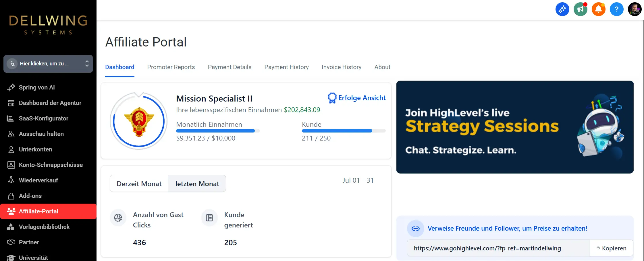This screenshot has height=261, width=644.
Task: Click the Mission Specialist rank badge
Action: 139,122
